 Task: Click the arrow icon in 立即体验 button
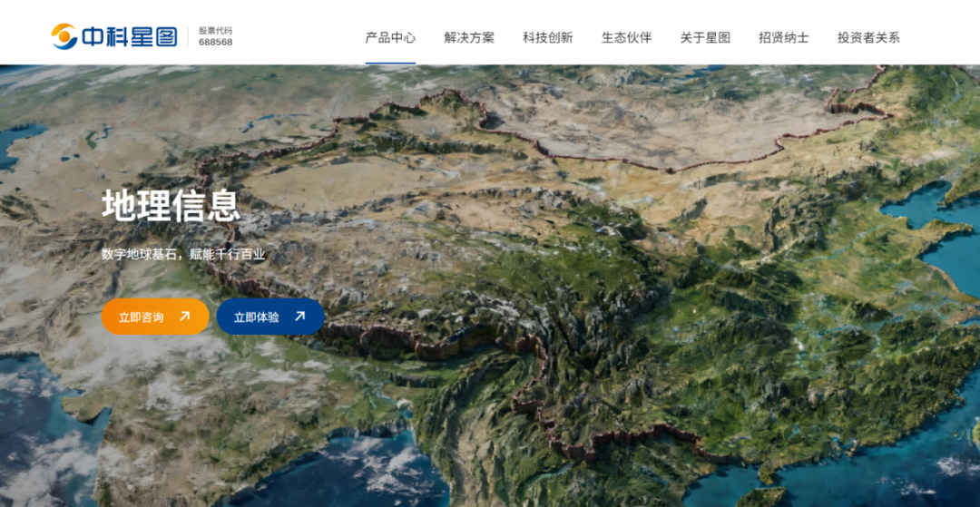[299, 317]
